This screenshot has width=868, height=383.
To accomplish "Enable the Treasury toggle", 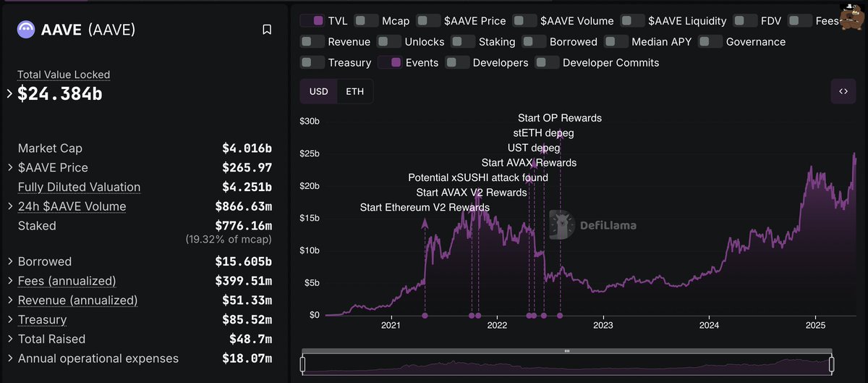I will tap(312, 63).
